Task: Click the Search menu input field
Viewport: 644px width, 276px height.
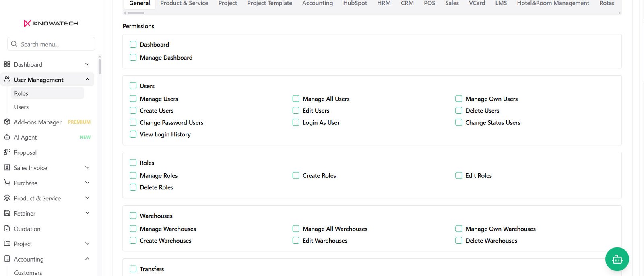Action: tap(51, 44)
